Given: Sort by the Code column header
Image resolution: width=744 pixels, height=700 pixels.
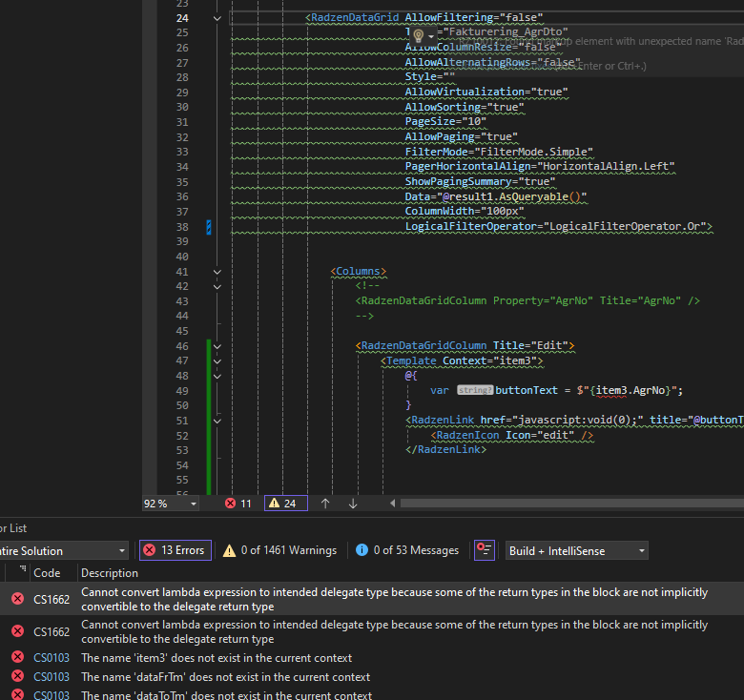Looking at the screenshot, I should coord(47,573).
